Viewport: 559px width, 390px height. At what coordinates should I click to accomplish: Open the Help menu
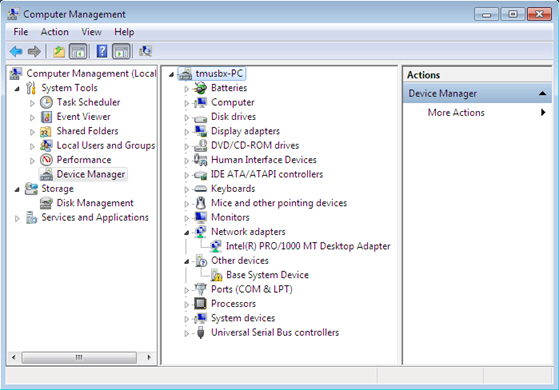[124, 32]
